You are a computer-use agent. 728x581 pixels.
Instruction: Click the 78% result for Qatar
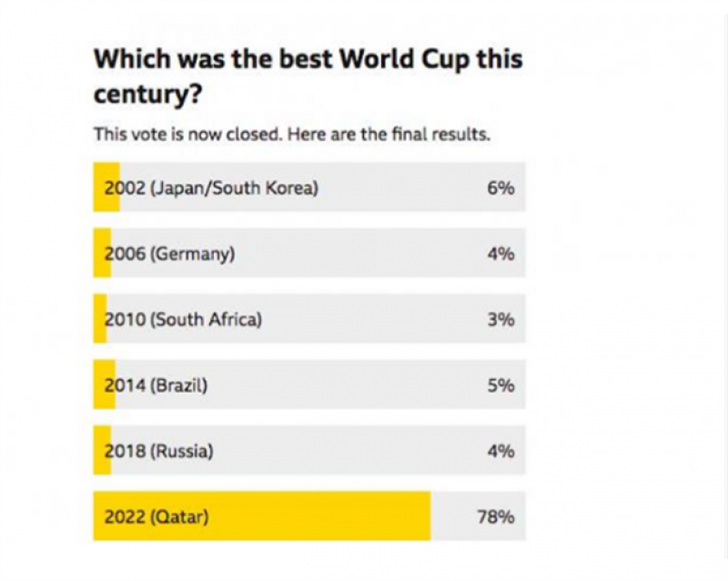tap(496, 517)
